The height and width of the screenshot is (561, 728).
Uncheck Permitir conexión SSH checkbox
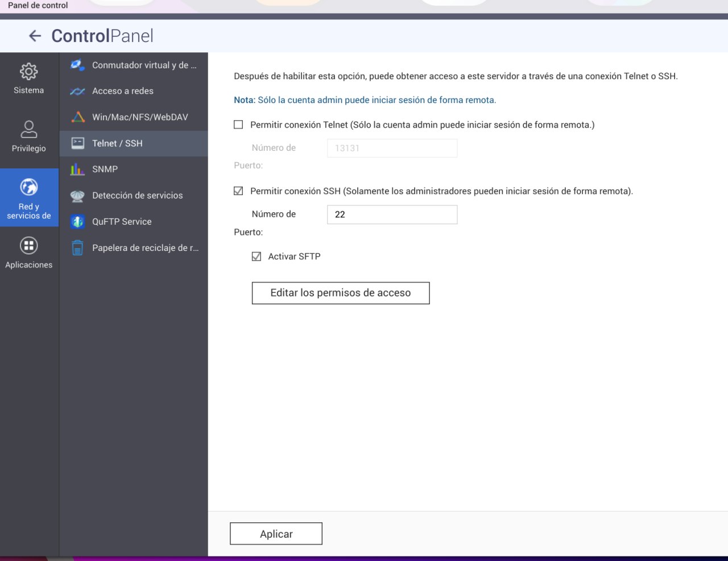point(238,191)
